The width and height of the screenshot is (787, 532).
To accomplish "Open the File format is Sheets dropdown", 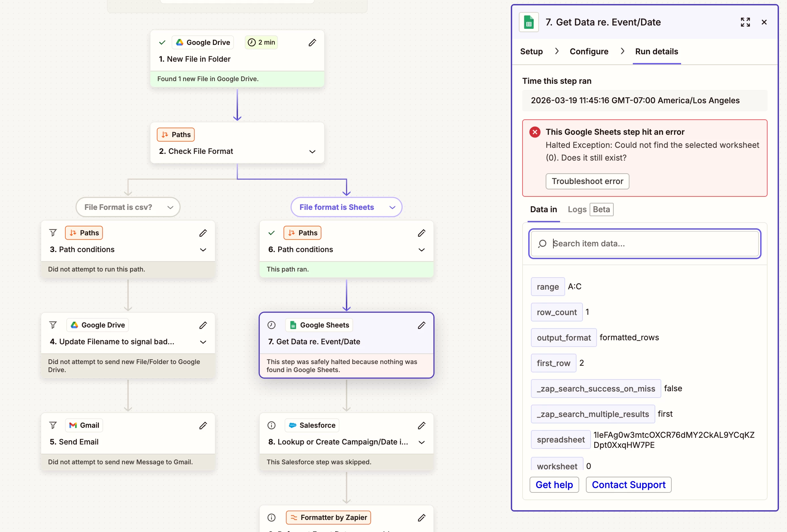I will click(392, 207).
